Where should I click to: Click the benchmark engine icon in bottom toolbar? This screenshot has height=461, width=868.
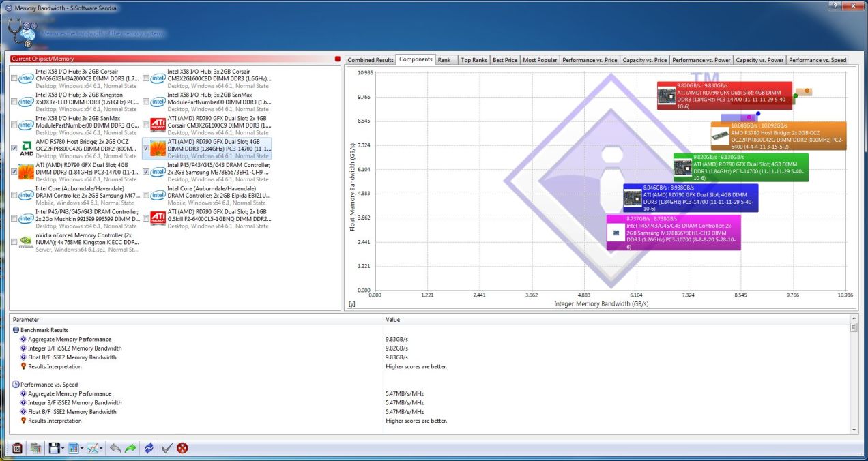pyautogui.click(x=18, y=448)
